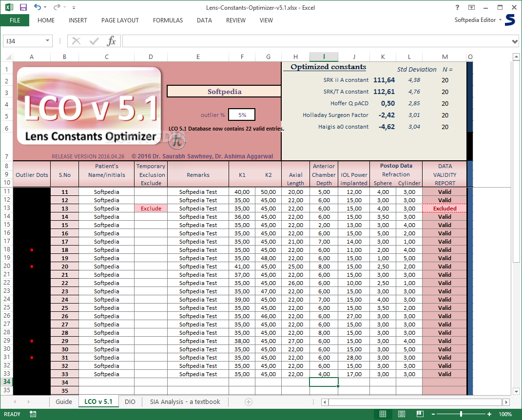Click the red outlier dot in row 31
Screen dimensions: 522x420
click(x=32, y=358)
